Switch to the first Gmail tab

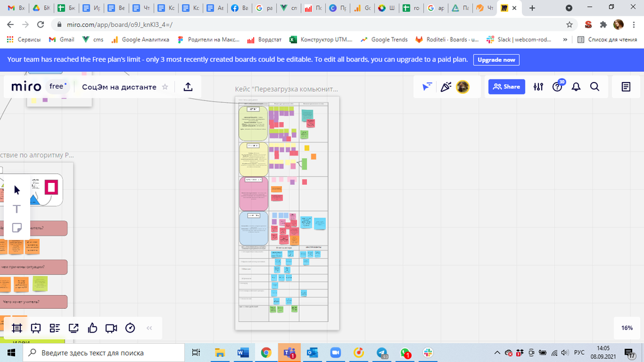[x=16, y=8]
